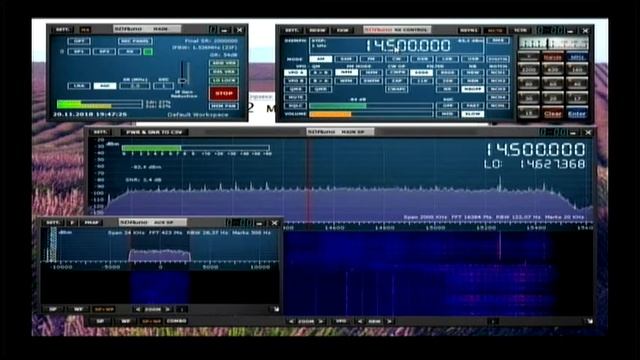Enable NCH1 notch filter
This screenshot has height=360, width=640.
point(498,73)
